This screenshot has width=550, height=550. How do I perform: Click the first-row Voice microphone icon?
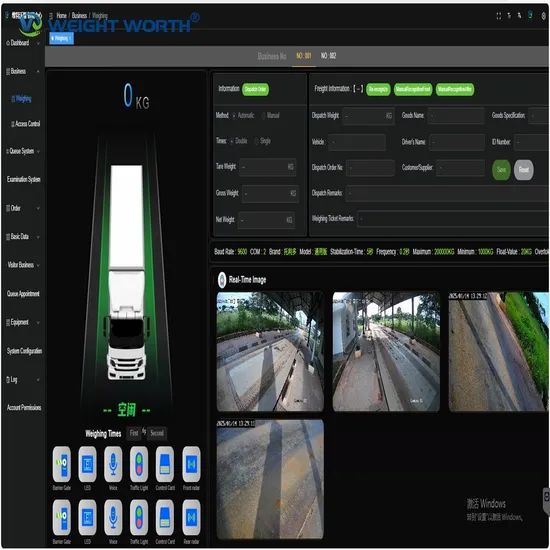click(x=113, y=464)
